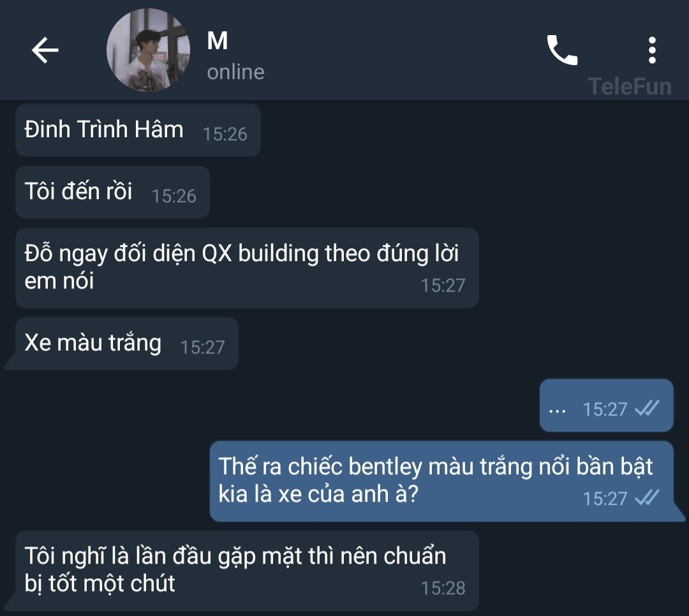The image size is (689, 616).
Task: Tap the 15:28 timestamp
Action: (443, 588)
